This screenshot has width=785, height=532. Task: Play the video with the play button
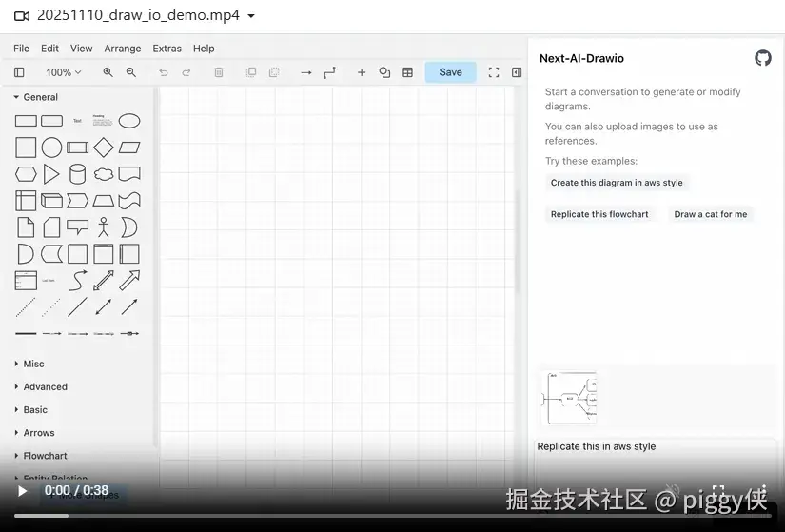point(22,491)
